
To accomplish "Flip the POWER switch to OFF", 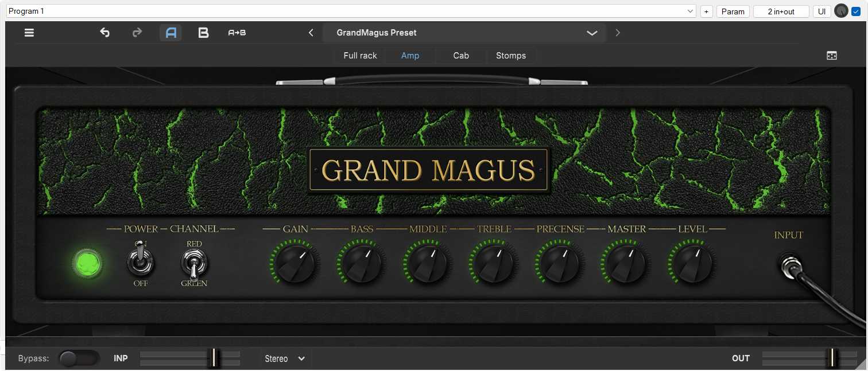I will pos(140,264).
